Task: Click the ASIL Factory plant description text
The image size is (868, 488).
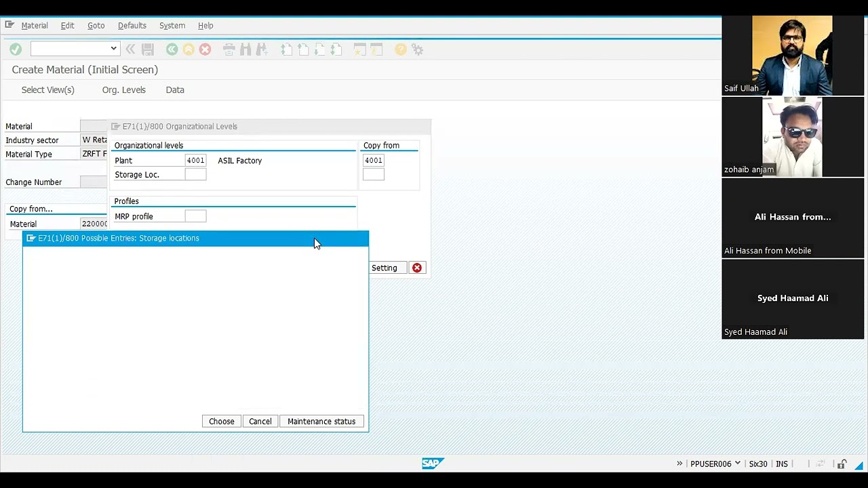Action: tap(239, 161)
